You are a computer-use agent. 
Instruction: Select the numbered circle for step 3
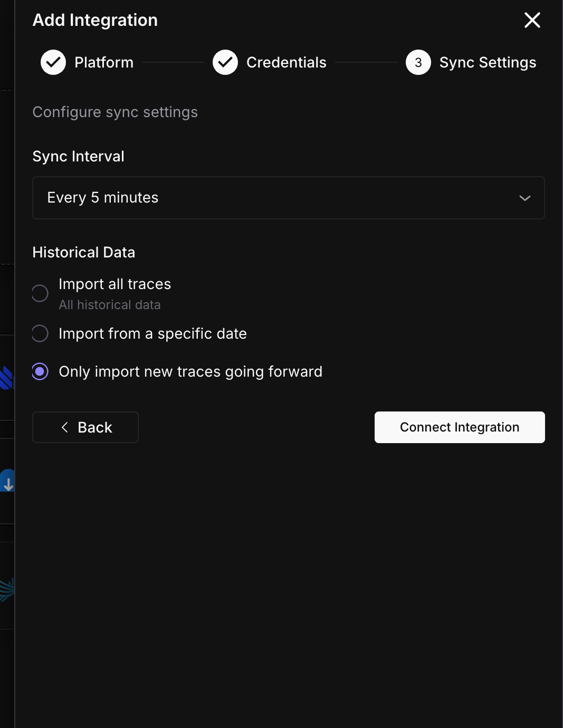[418, 62]
